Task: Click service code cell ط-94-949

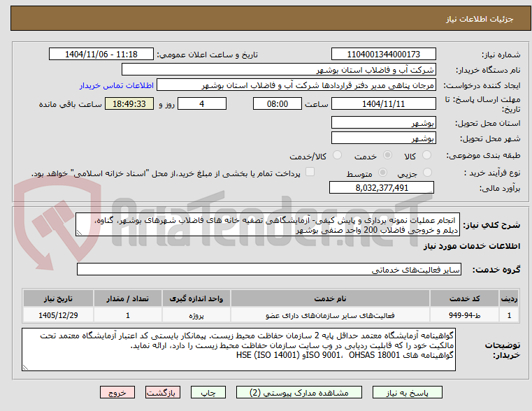Action: pos(464,315)
